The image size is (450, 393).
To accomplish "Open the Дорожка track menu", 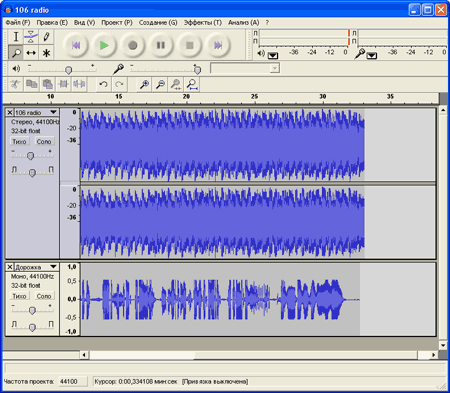I will 53,267.
